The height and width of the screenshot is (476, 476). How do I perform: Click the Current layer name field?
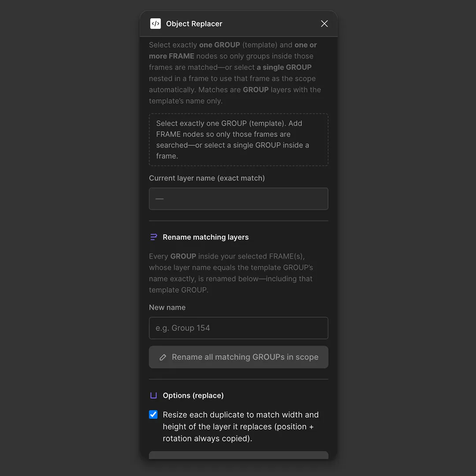point(238,198)
